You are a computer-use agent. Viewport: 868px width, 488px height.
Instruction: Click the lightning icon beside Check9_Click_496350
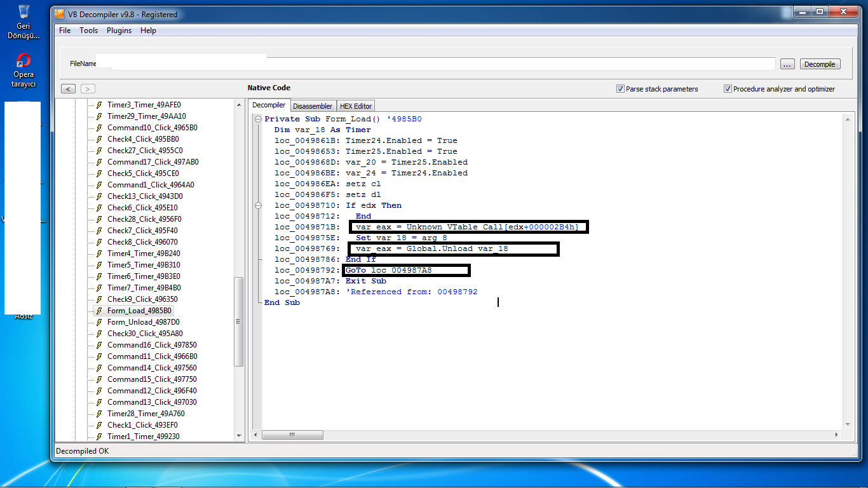point(99,299)
